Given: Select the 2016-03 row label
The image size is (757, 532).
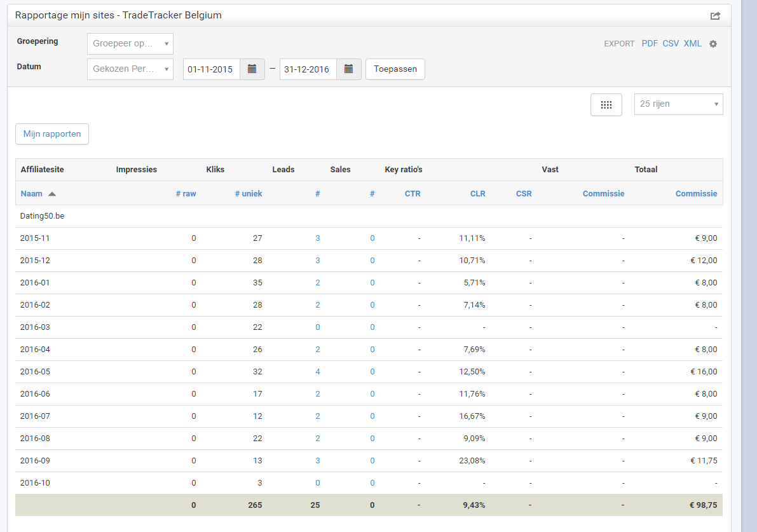Looking at the screenshot, I should (35, 327).
